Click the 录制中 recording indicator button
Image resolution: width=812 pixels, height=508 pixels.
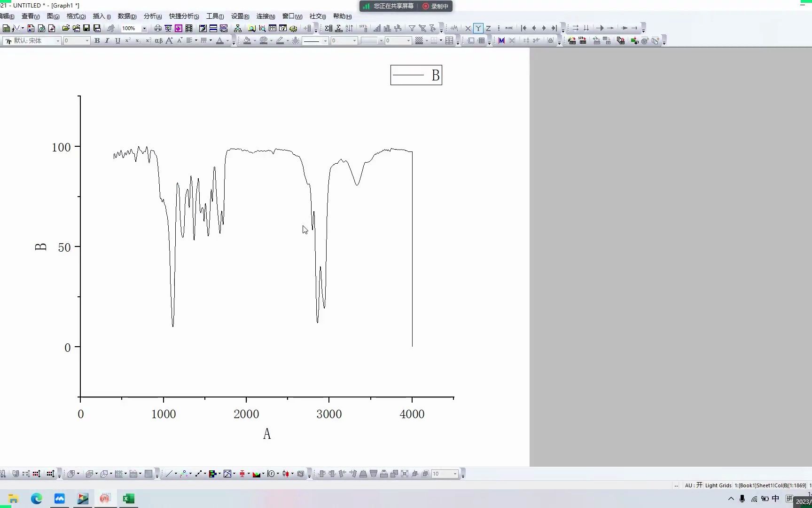point(436,6)
